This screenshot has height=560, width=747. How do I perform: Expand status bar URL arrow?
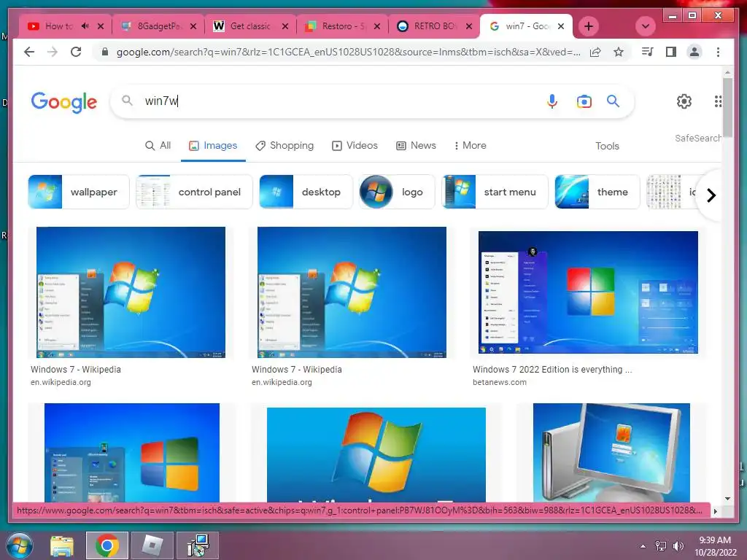(x=715, y=511)
